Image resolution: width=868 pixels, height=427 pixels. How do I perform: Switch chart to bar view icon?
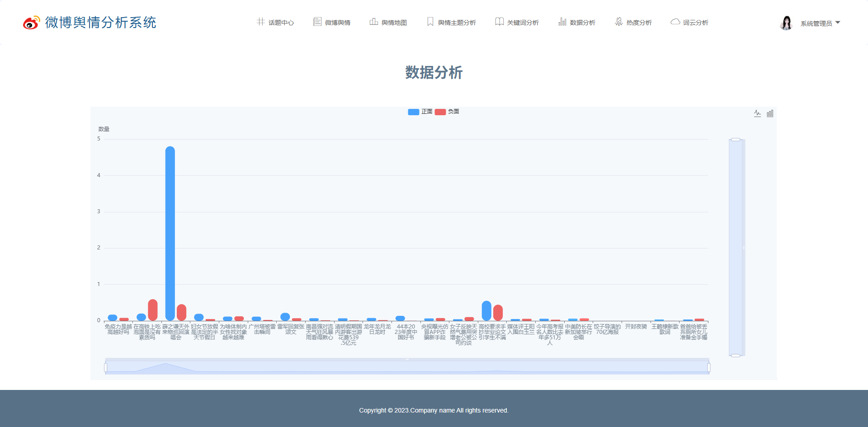pos(770,113)
